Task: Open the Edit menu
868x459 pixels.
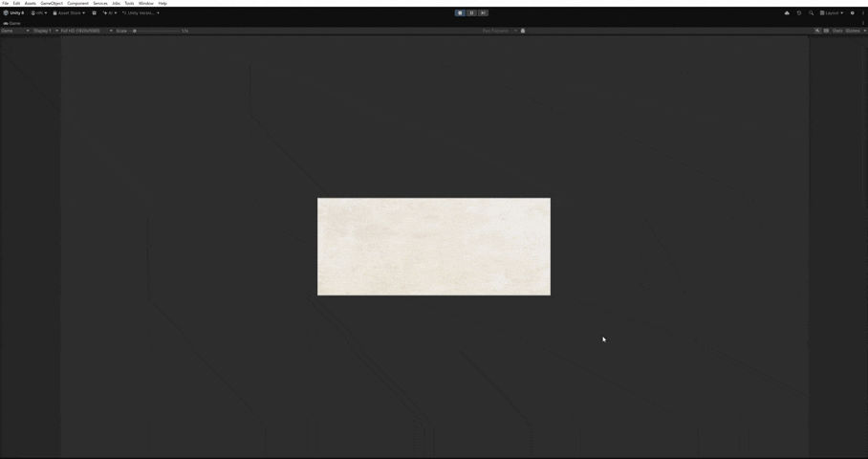Action: pyautogui.click(x=16, y=3)
